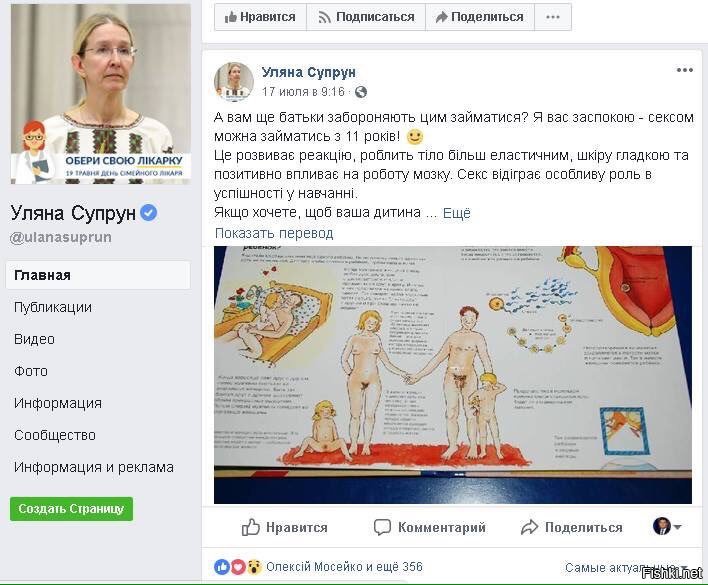The image size is (708, 585).
Task: Select Публикации in the sidebar
Action: [x=53, y=307]
